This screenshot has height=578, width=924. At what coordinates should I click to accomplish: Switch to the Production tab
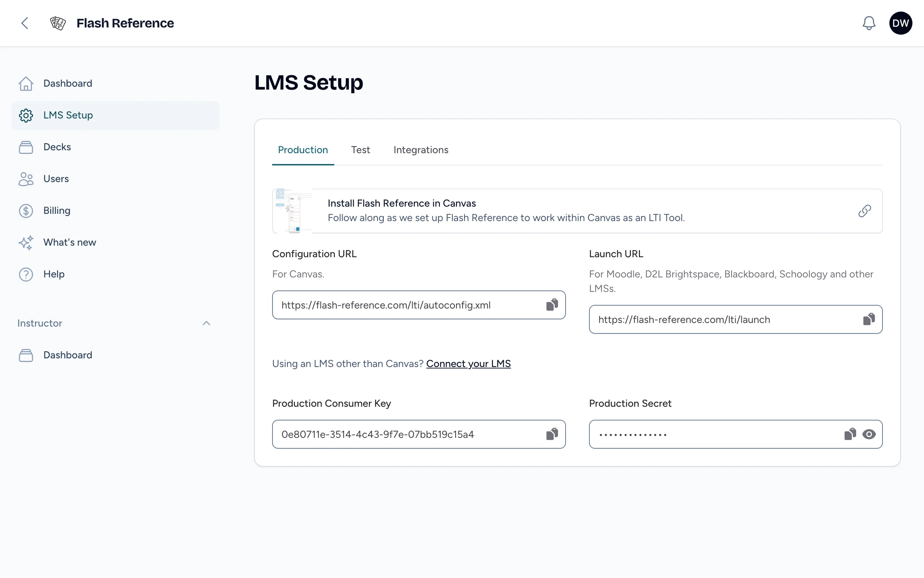pyautogui.click(x=303, y=150)
